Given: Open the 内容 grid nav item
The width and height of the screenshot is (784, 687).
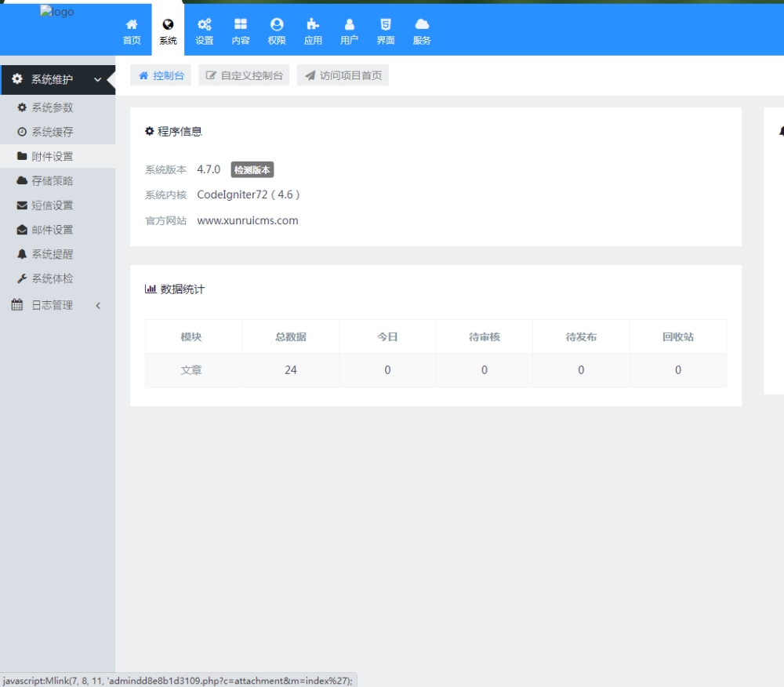Looking at the screenshot, I should 241,31.
